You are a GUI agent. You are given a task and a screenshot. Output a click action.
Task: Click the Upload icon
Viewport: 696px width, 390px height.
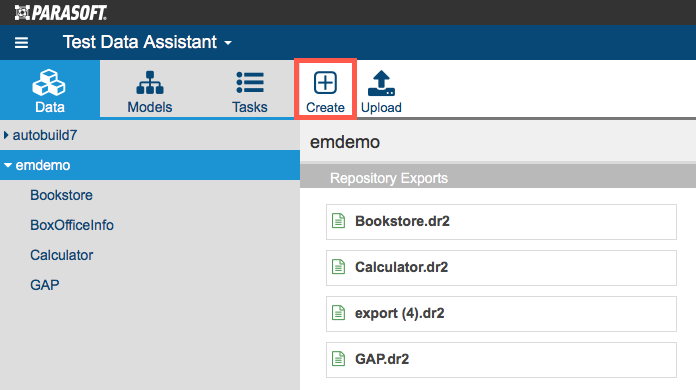tap(381, 83)
